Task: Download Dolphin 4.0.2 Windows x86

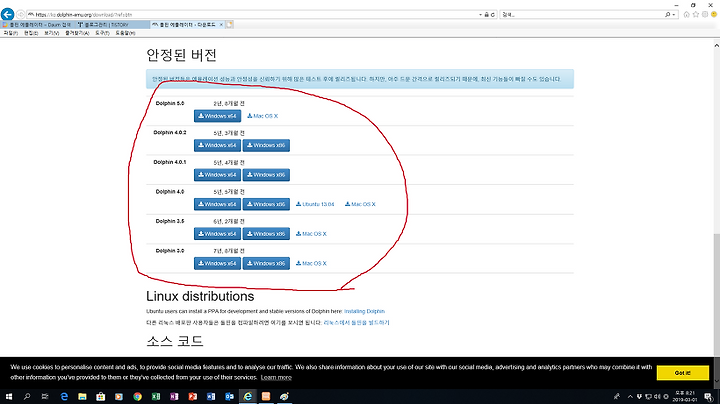Action: pos(266,146)
